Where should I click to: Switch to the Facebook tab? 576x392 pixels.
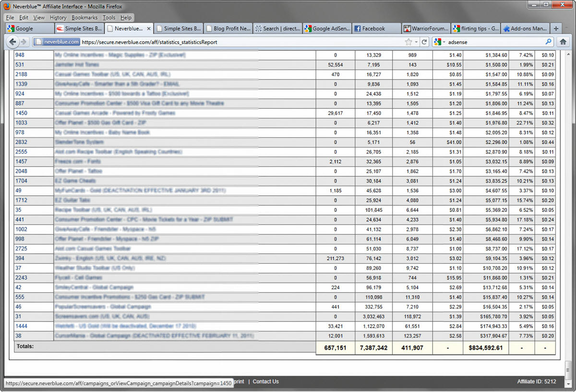tap(376, 28)
